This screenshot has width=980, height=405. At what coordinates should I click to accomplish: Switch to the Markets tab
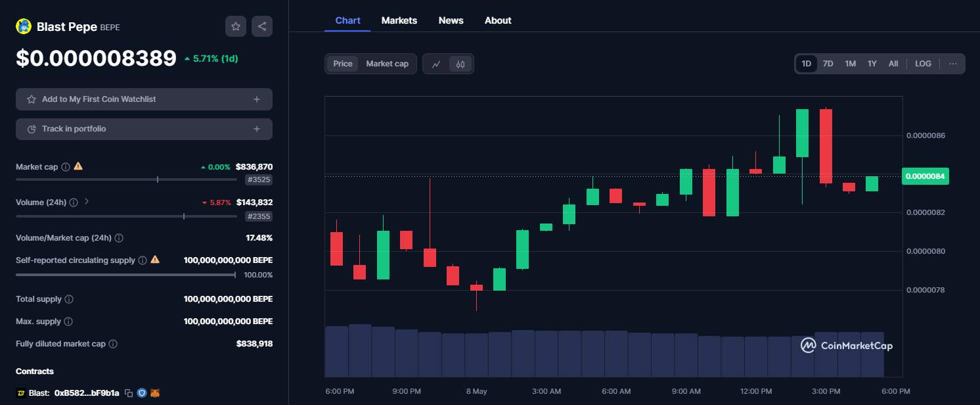(399, 20)
